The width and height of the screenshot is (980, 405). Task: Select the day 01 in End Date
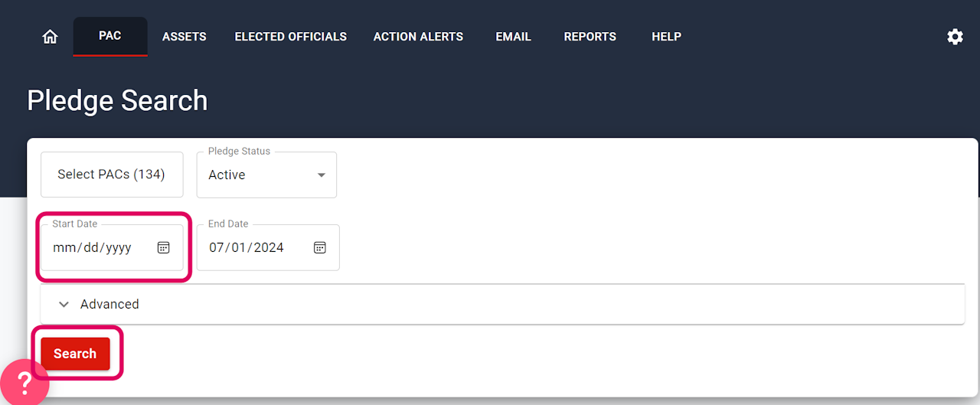point(238,247)
